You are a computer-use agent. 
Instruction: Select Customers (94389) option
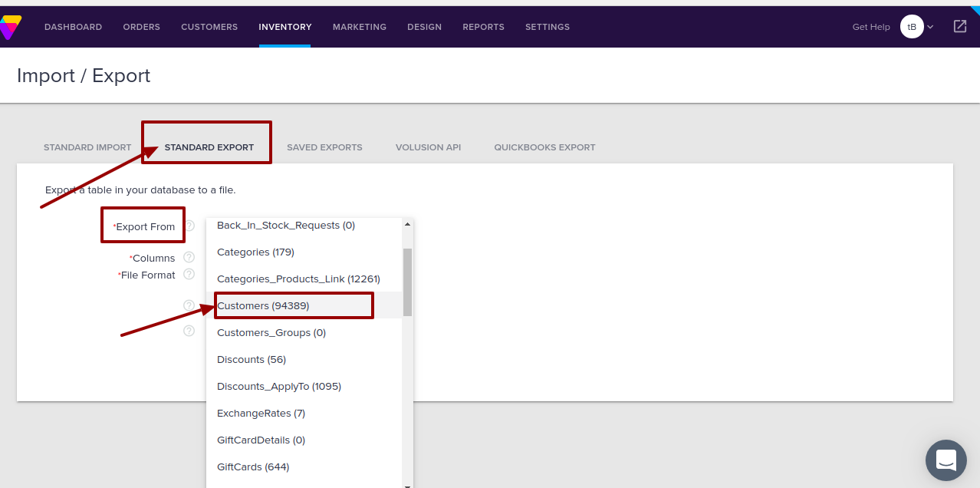(x=304, y=305)
